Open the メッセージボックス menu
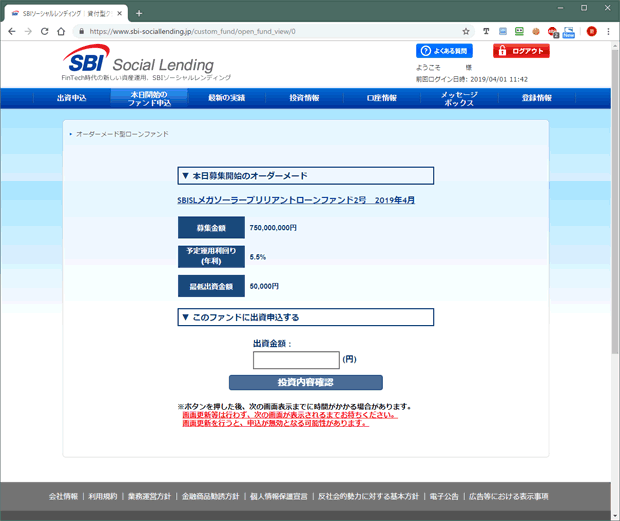Viewport: 620px width, 521px height. pyautogui.click(x=459, y=98)
